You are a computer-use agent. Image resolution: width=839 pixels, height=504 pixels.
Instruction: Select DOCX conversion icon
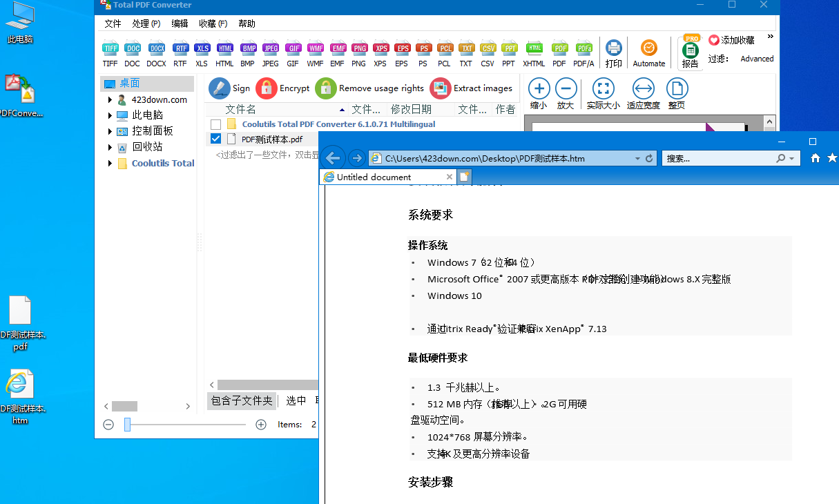(157, 54)
